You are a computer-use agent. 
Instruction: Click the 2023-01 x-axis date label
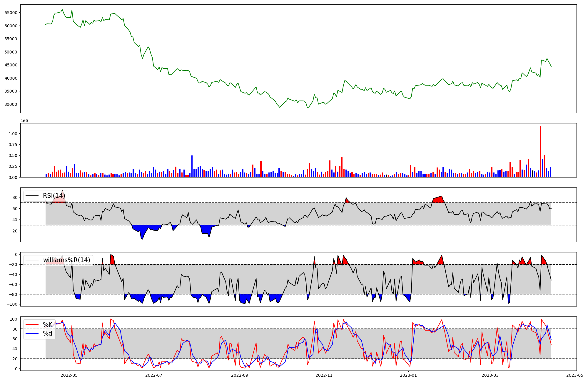[x=408, y=375]
